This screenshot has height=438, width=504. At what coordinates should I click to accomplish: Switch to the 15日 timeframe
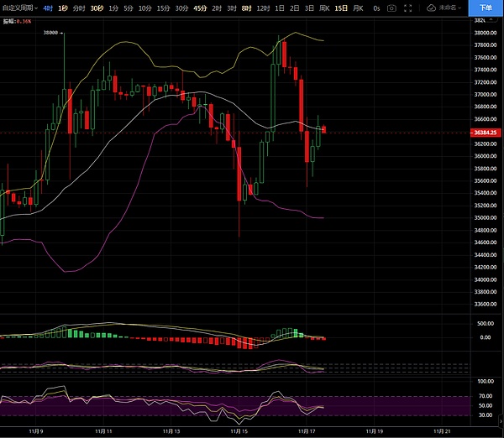pyautogui.click(x=339, y=8)
